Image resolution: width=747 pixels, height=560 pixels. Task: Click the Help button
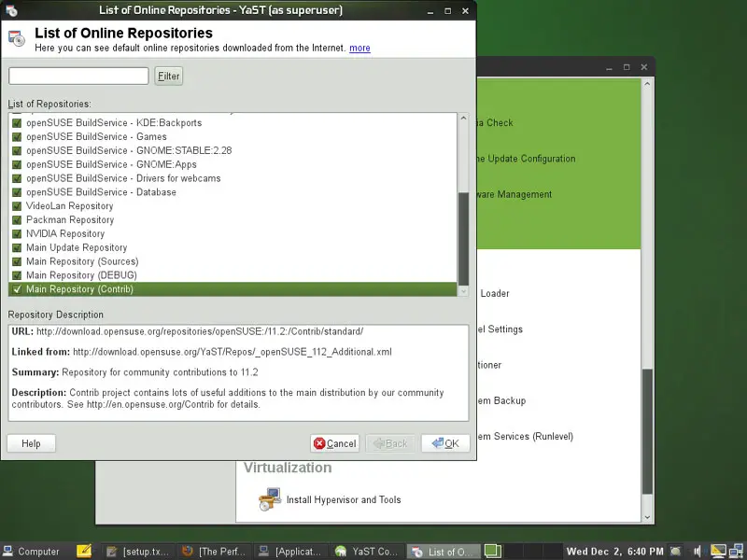pyautogui.click(x=31, y=443)
